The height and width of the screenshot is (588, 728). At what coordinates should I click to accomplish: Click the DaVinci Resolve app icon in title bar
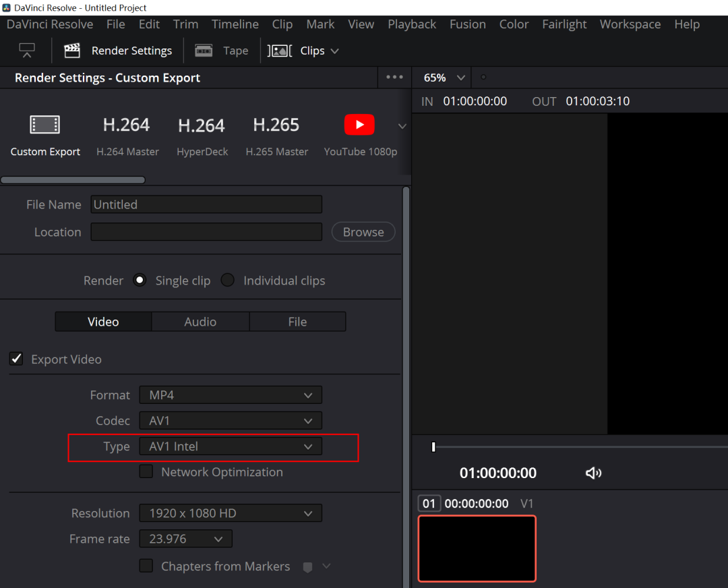click(x=7, y=7)
